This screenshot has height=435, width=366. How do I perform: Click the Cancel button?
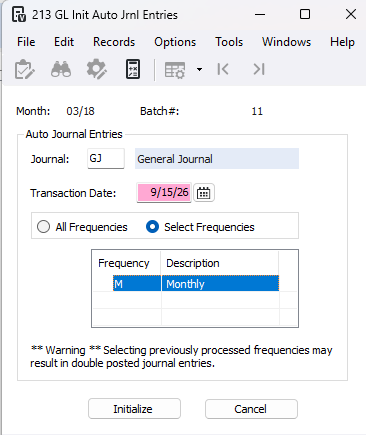click(x=251, y=409)
